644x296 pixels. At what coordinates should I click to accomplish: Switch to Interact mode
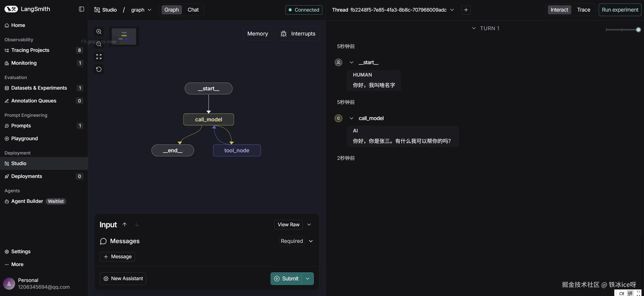559,10
